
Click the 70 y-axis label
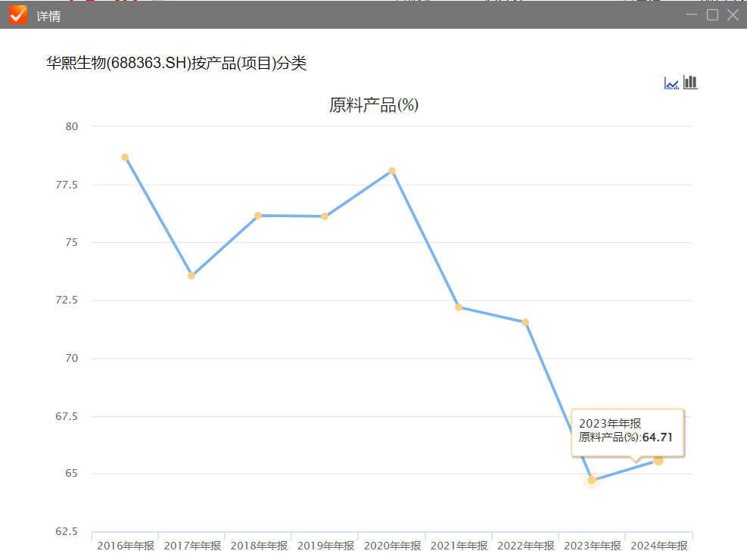pyautogui.click(x=71, y=358)
